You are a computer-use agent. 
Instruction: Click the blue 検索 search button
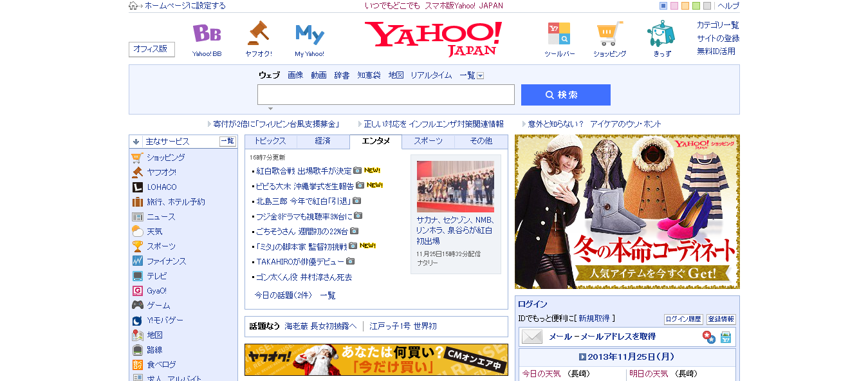(x=566, y=95)
